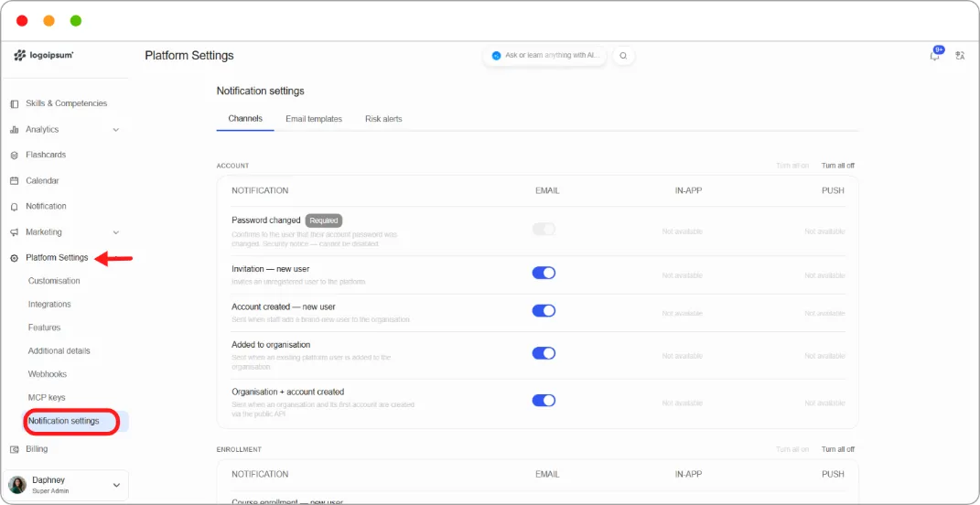Screen dimensions: 980x505
Task: Switch to the Risk alerts tab
Action: click(x=383, y=119)
